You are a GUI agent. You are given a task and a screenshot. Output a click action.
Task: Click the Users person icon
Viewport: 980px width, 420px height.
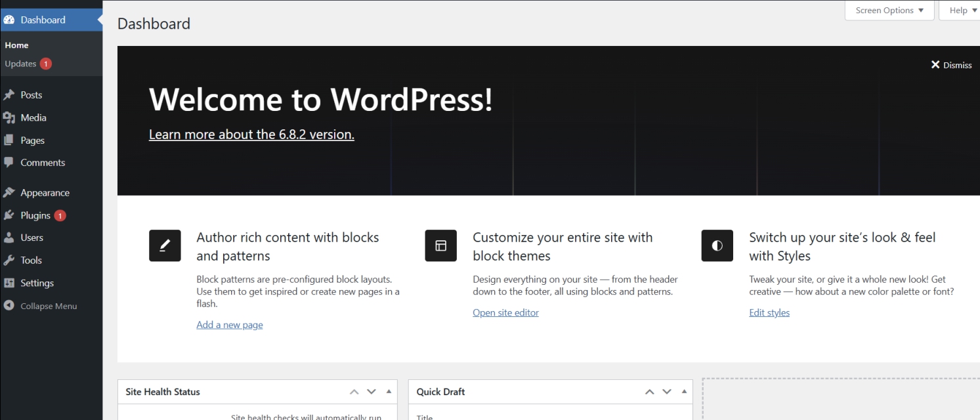coord(9,238)
